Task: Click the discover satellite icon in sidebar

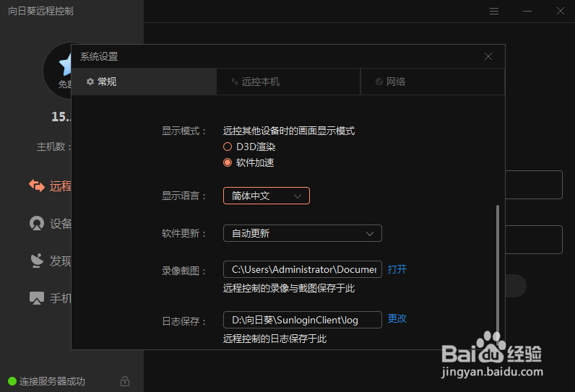Action: [x=37, y=261]
